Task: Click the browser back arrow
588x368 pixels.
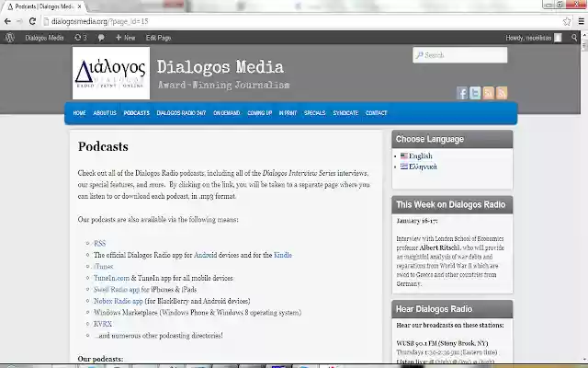Action: tap(7, 21)
